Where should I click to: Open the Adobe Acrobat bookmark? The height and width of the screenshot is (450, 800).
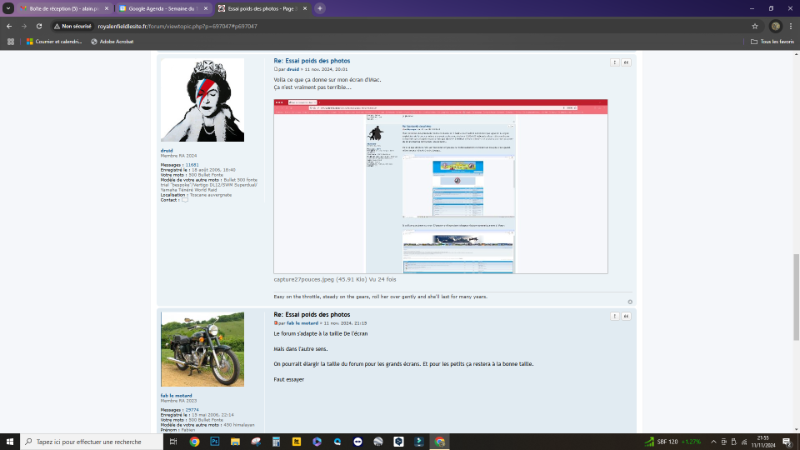[x=108, y=42]
